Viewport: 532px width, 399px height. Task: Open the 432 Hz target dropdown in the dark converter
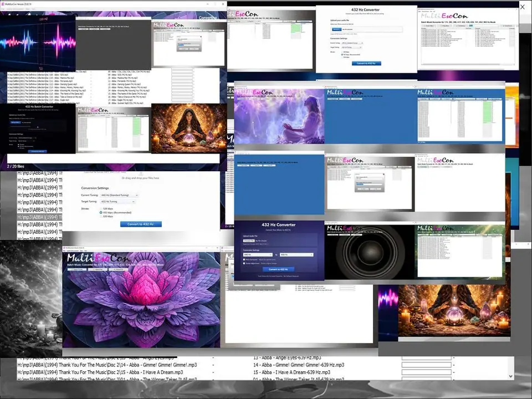point(296,254)
